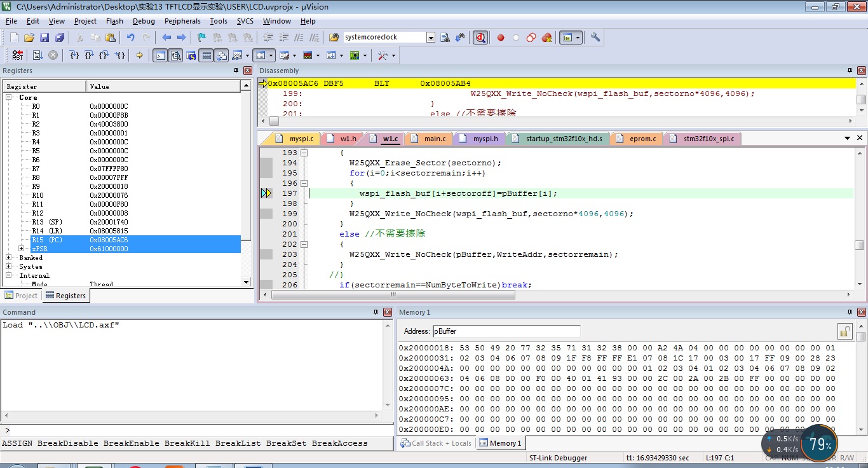This screenshot has height=468, width=868.
Task: Switch to the myspi.c tab
Action: click(x=301, y=139)
